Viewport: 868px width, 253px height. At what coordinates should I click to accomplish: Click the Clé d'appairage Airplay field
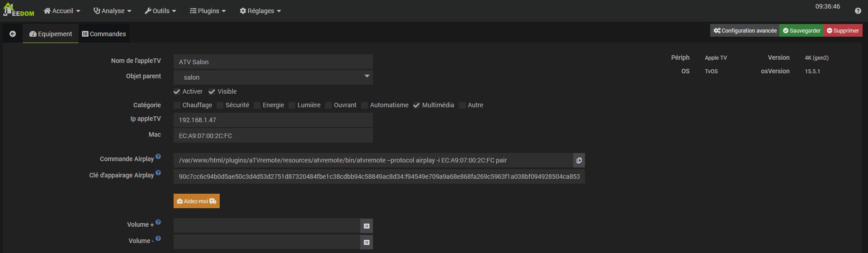tap(379, 177)
